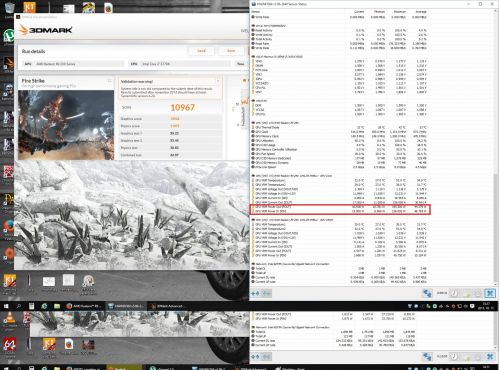500x370 pixels.
Task: Open File Explorer from the taskbar
Action: [57, 306]
